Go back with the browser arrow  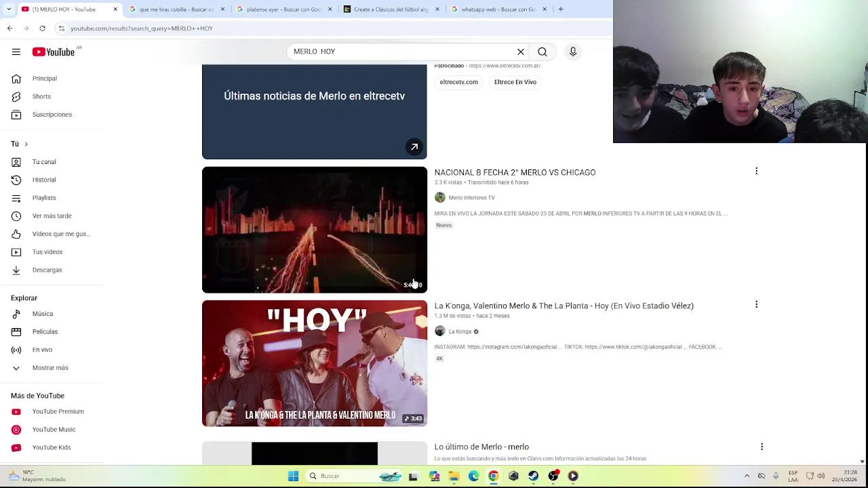9,28
